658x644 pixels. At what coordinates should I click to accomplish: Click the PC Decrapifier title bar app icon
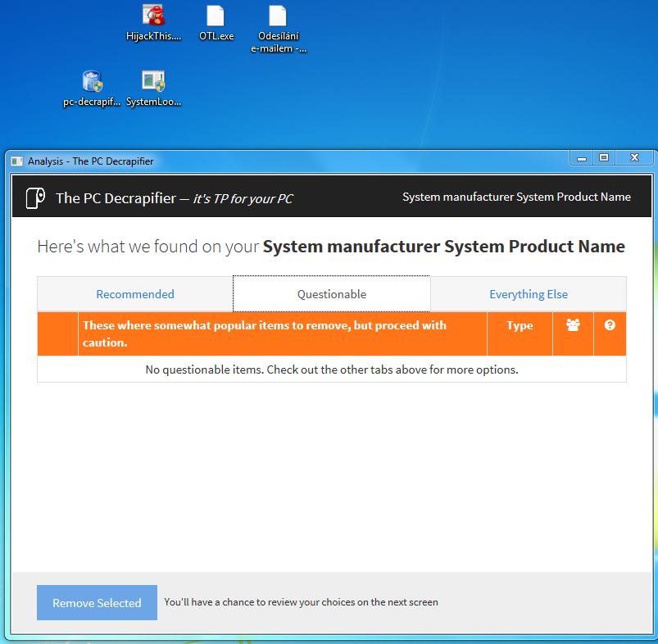pyautogui.click(x=16, y=161)
